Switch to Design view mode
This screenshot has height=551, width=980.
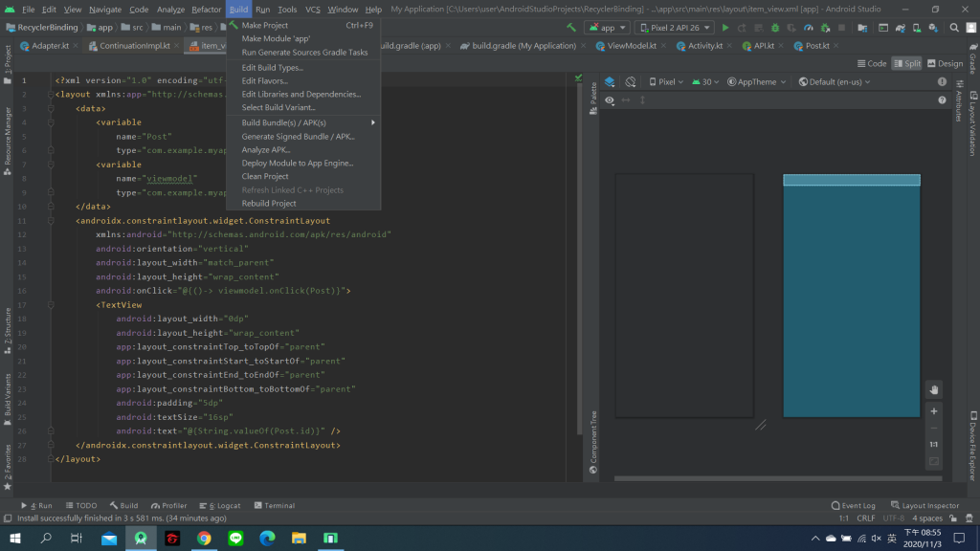(x=945, y=64)
